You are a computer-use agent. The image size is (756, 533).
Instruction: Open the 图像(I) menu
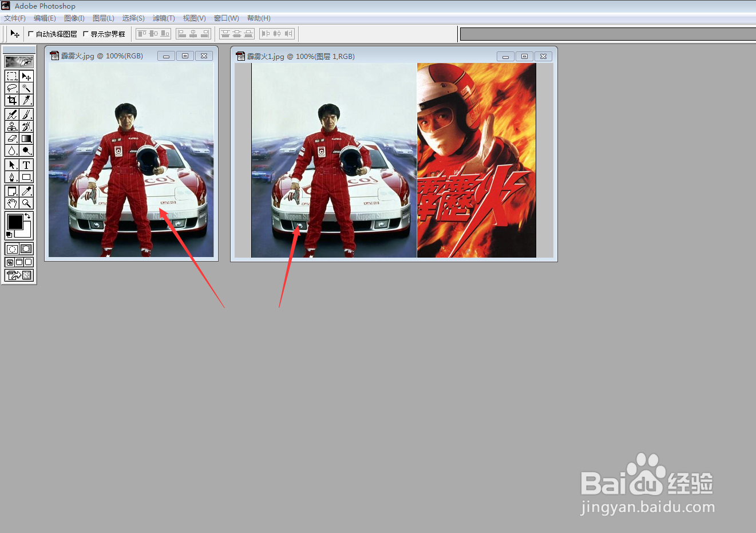coord(74,18)
